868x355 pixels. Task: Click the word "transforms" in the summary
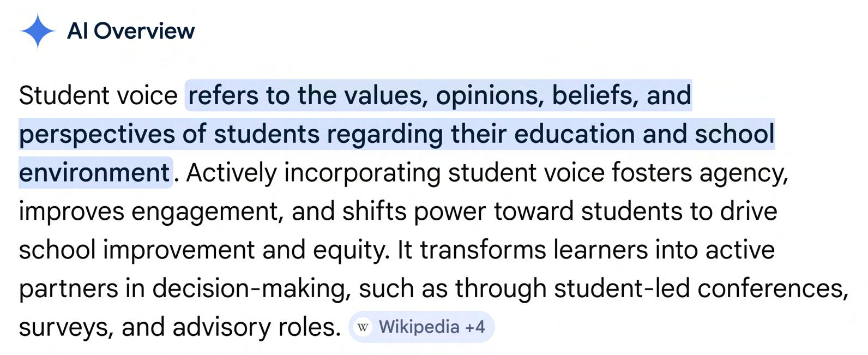483,250
